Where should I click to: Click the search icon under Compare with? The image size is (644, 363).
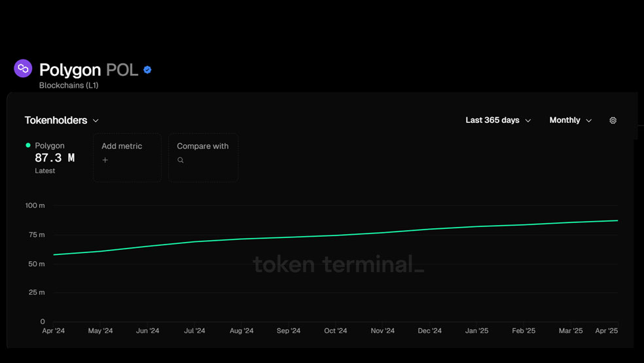coord(180,160)
